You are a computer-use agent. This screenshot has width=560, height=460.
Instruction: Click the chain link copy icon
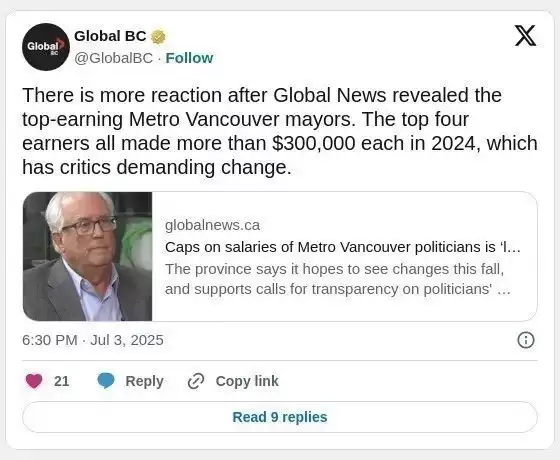196,381
